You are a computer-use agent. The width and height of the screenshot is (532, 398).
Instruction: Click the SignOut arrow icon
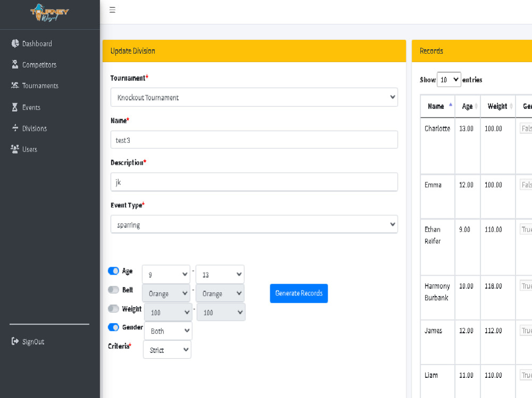point(15,341)
